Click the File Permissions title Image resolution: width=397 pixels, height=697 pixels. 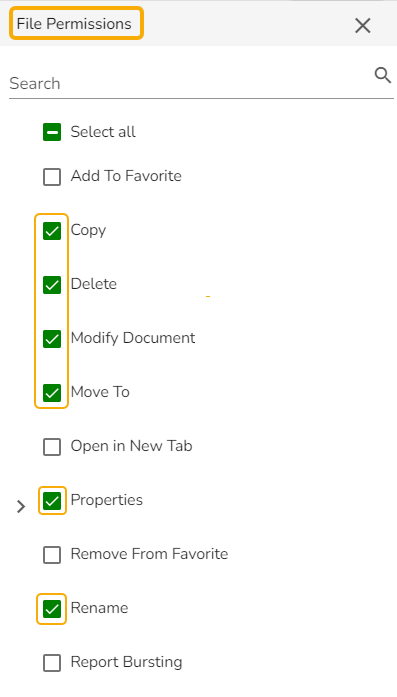[x=74, y=24]
